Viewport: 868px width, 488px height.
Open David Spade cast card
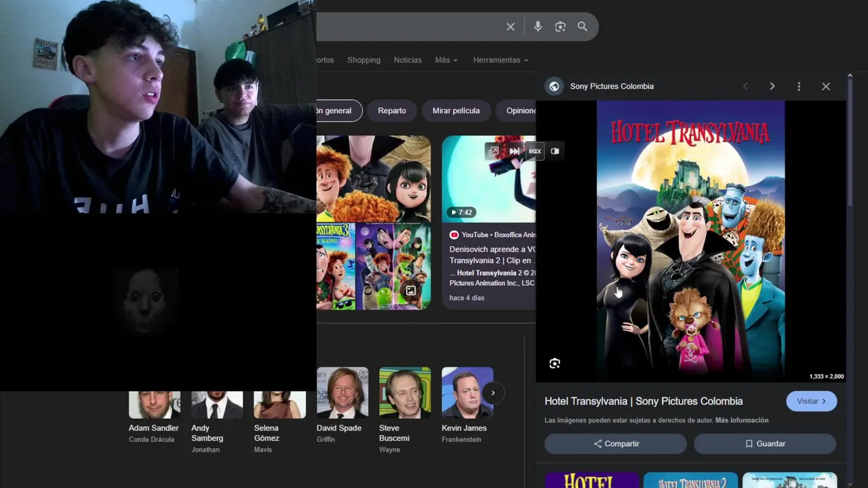(x=342, y=405)
